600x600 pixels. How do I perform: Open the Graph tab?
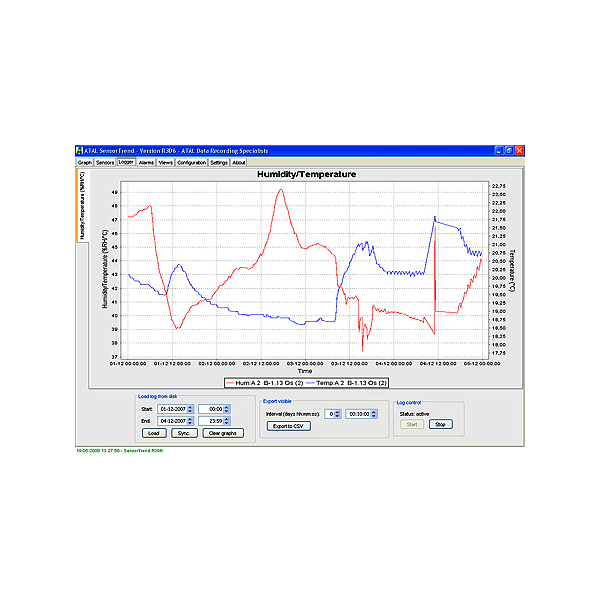click(85, 162)
